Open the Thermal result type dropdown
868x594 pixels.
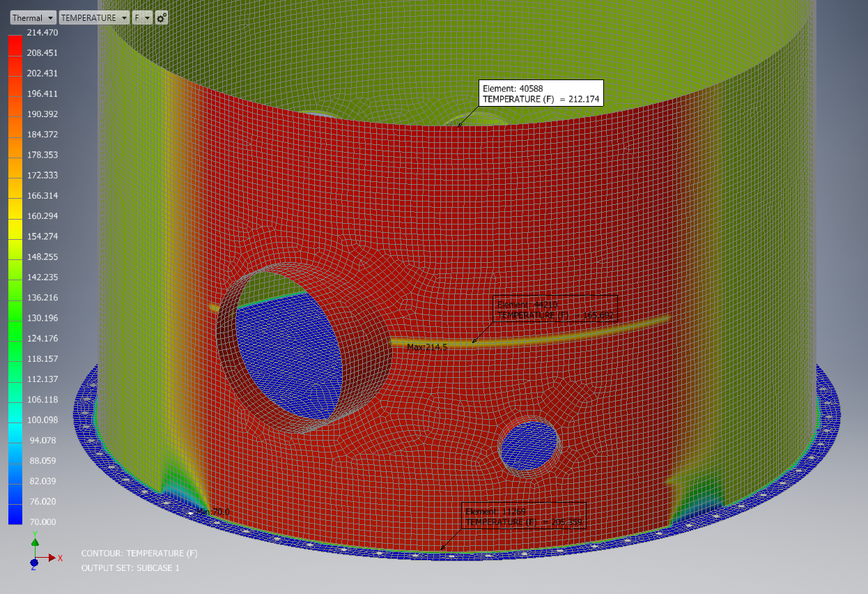click(x=32, y=17)
